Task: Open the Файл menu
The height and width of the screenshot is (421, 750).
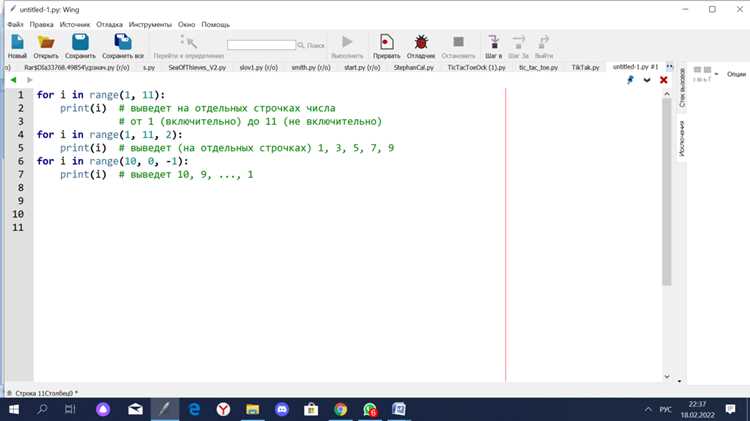Action: 15,24
